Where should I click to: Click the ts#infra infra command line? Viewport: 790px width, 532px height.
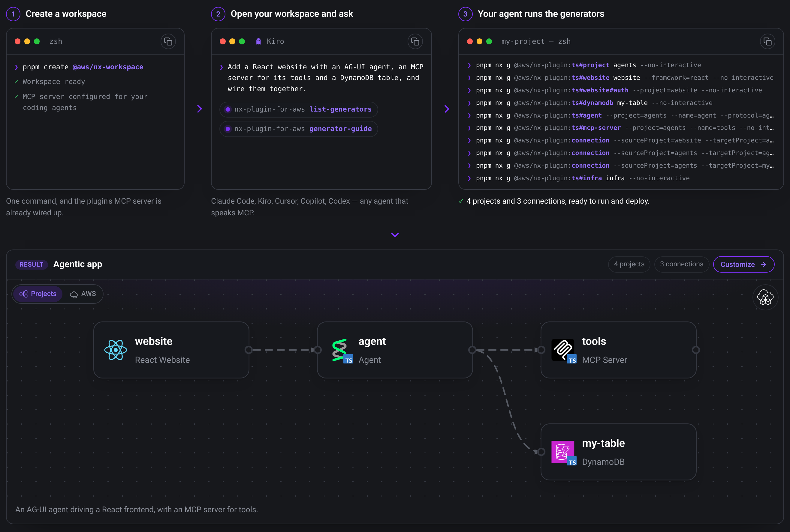[x=578, y=178]
